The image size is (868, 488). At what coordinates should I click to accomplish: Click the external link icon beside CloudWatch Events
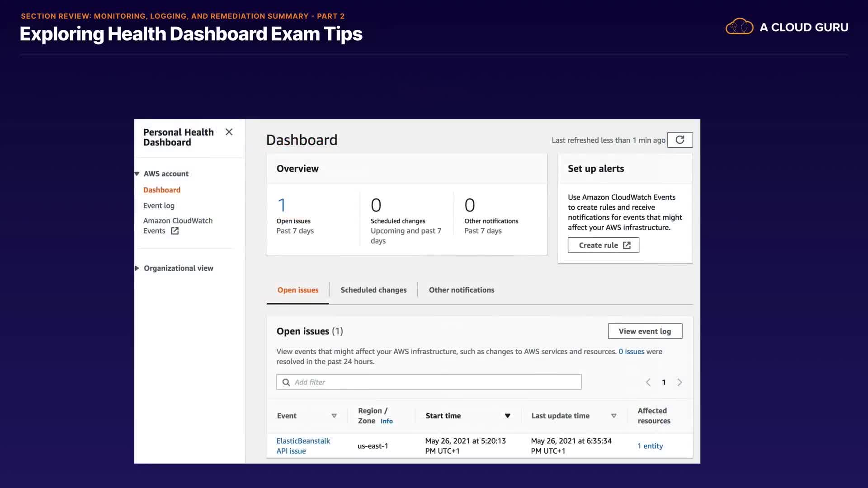(175, 231)
